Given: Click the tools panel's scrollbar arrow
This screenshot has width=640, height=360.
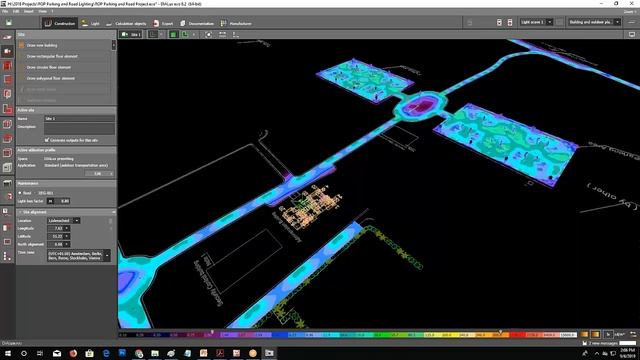Looking at the screenshot, I should [113, 45].
